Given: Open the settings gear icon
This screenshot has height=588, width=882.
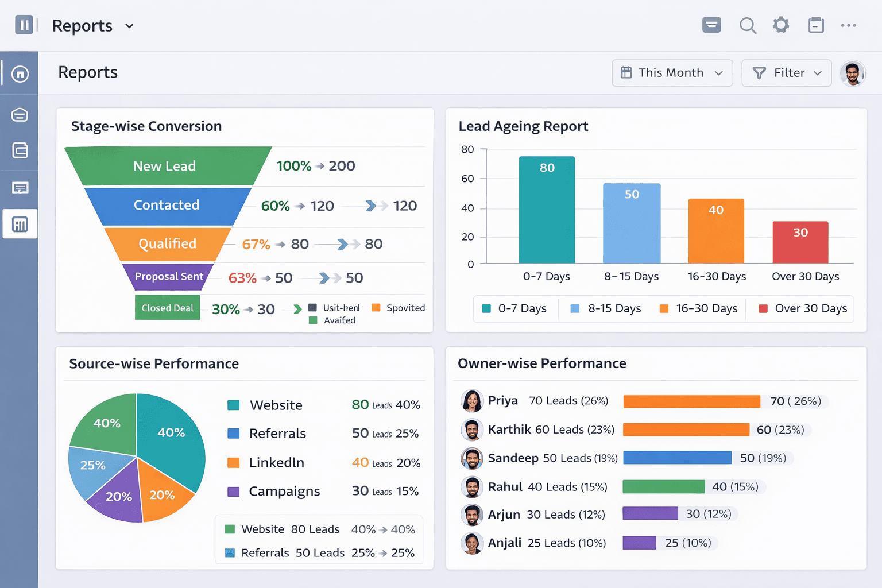Looking at the screenshot, I should tap(781, 25).
